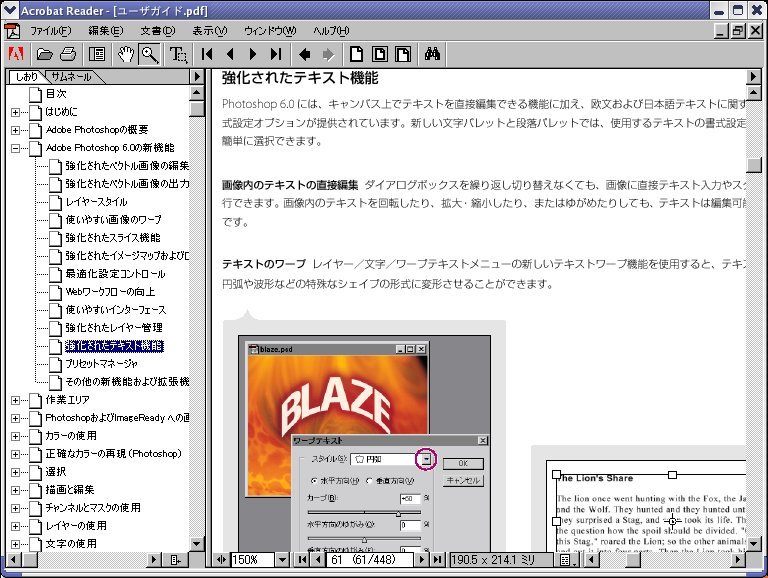Set Fit in Window page icon
This screenshot has height=578, width=768.
tap(380, 54)
